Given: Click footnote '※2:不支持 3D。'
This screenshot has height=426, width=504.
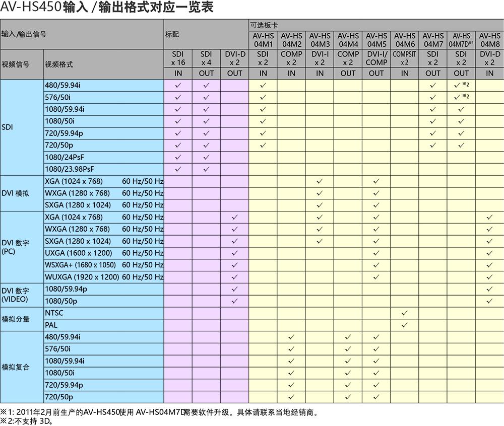Looking at the screenshot, I should coord(26,421).
